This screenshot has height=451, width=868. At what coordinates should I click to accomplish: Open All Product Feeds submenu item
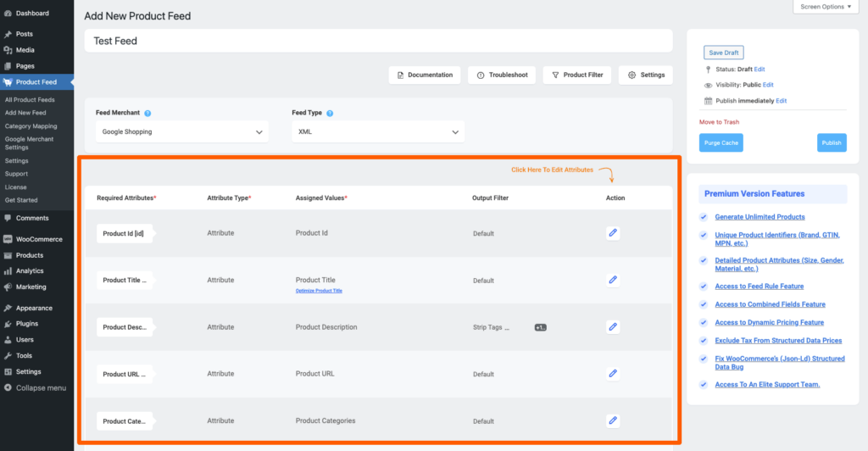pyautogui.click(x=30, y=99)
